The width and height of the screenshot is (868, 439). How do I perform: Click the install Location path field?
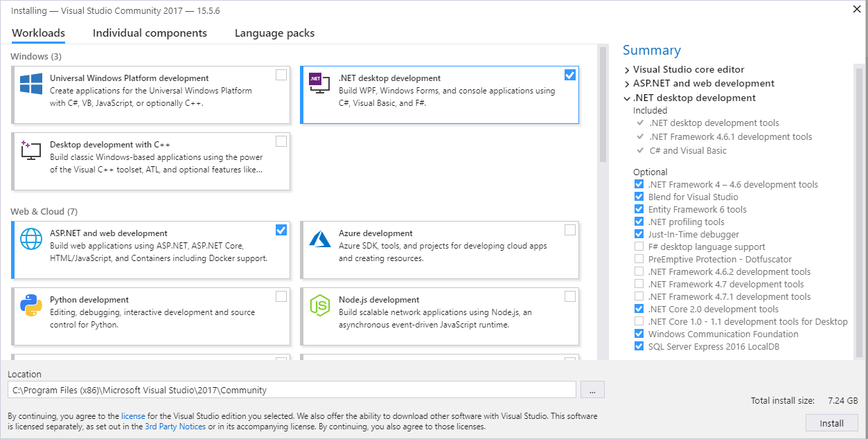pos(292,390)
